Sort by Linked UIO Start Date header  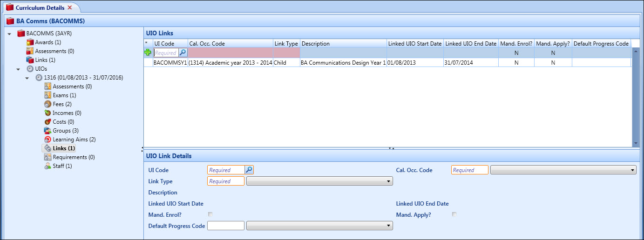pyautogui.click(x=415, y=44)
